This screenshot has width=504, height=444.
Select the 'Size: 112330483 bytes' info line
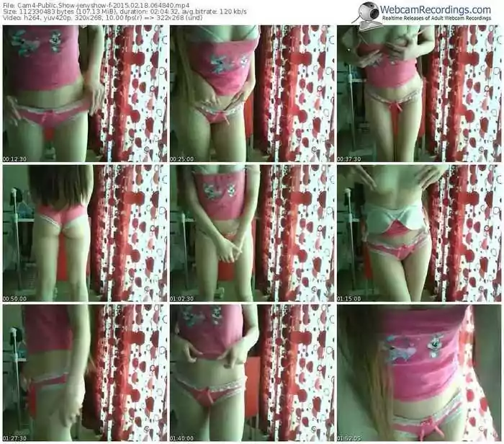click(125, 12)
